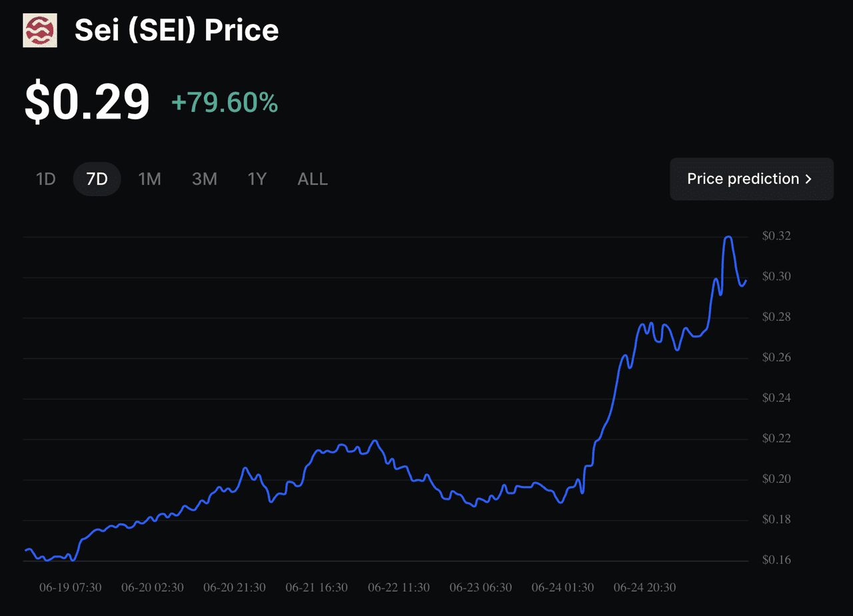Click the $0.24 y-axis label
853x616 pixels.
click(776, 398)
